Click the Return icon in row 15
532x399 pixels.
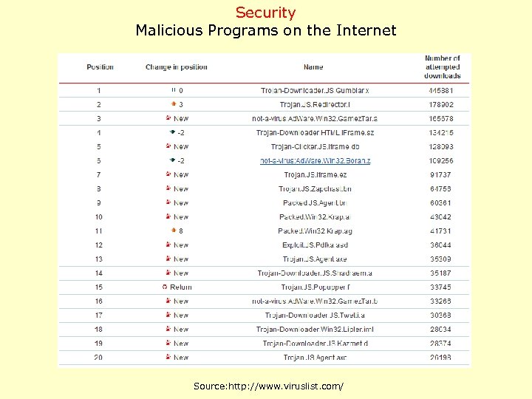[x=165, y=287]
